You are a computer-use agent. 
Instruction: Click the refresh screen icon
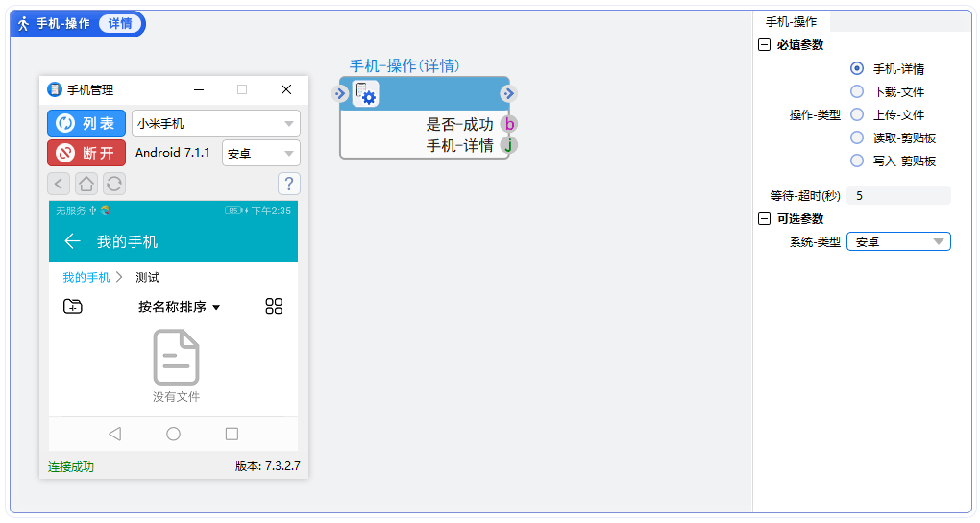[114, 184]
